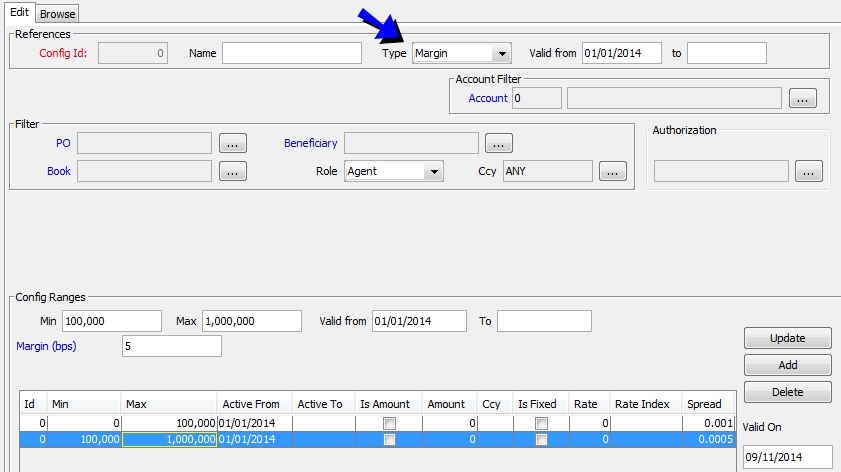
Task: Toggle Is Fixed checkbox in first row
Action: click(x=541, y=423)
